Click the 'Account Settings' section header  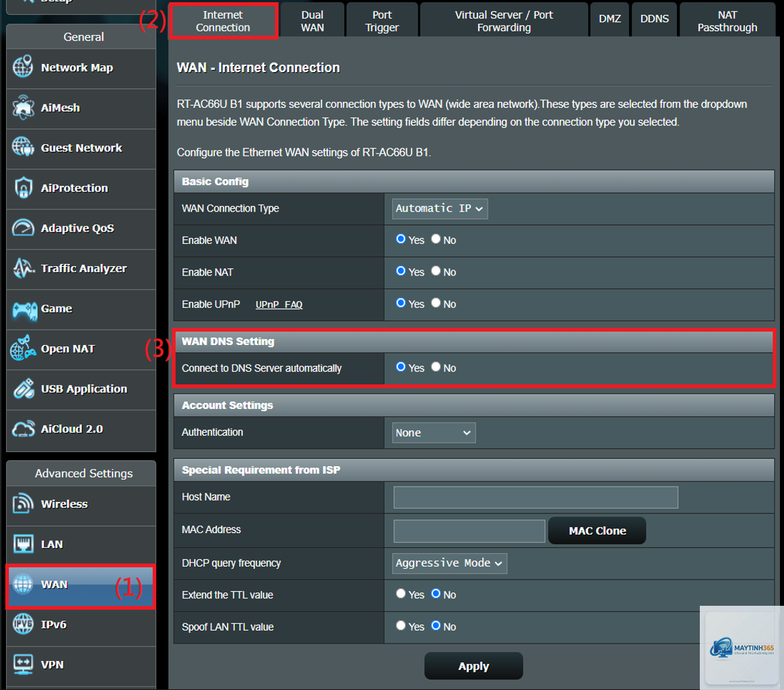(x=474, y=405)
